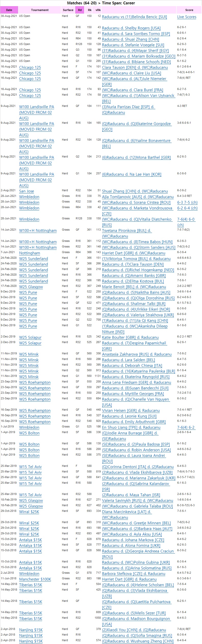The height and width of the screenshot is (644, 202).
Task: Open Raducanu d. Shelby Rogers match
Action: (x=131, y=28)
